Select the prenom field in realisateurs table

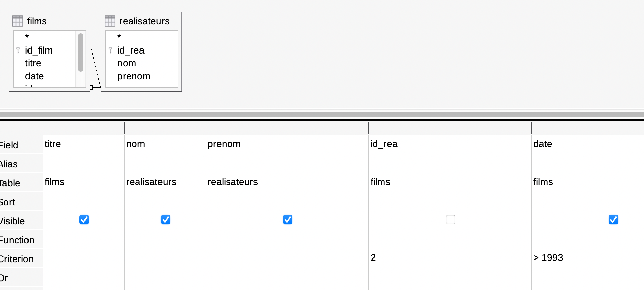pos(134,76)
